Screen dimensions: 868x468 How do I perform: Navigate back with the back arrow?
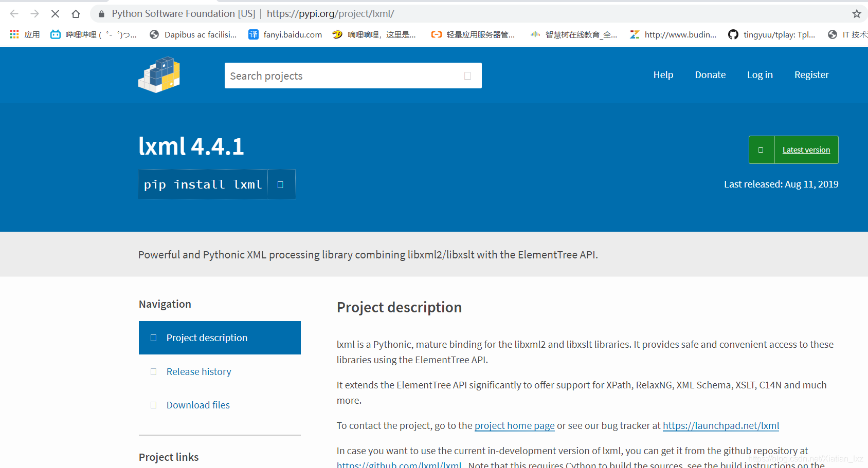[14, 14]
